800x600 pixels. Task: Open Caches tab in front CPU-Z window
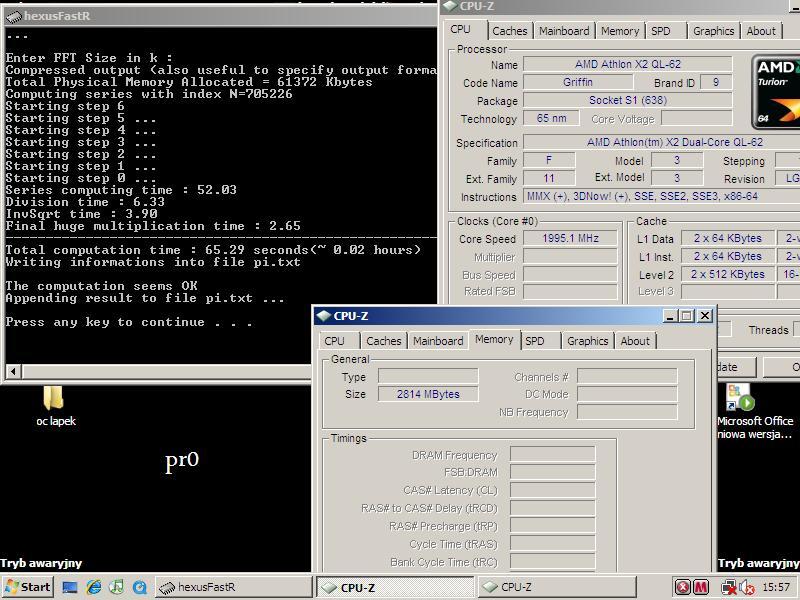click(x=384, y=341)
